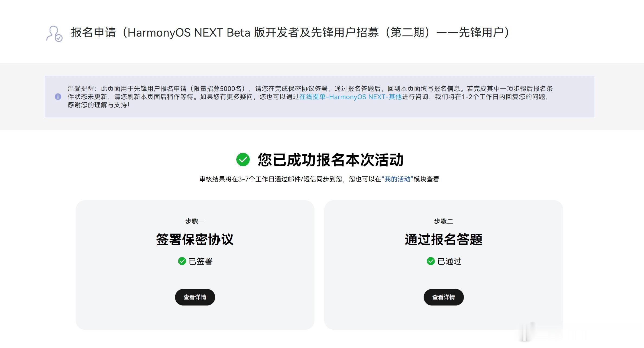Click the 步骤二 label
644x348 pixels.
(x=444, y=221)
